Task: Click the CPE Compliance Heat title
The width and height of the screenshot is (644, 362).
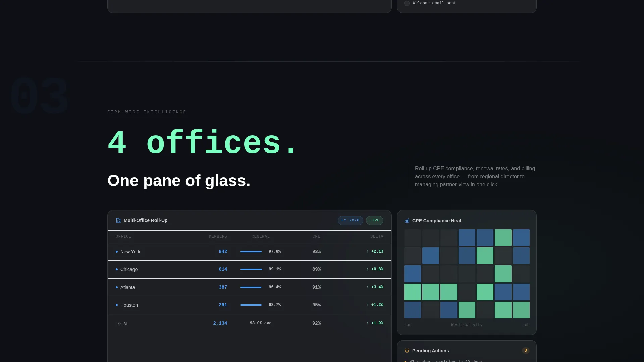Action: 436,221
